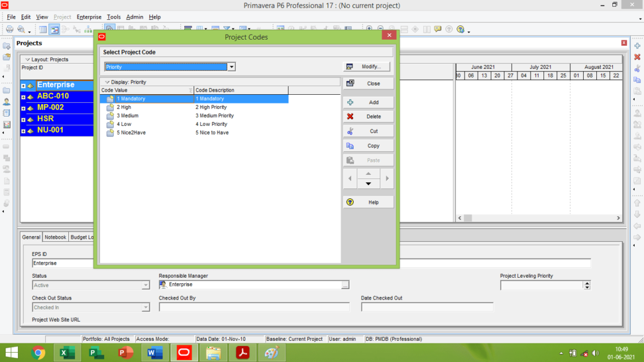Open the Enterprise menu
This screenshot has width=644, height=362.
click(x=89, y=17)
